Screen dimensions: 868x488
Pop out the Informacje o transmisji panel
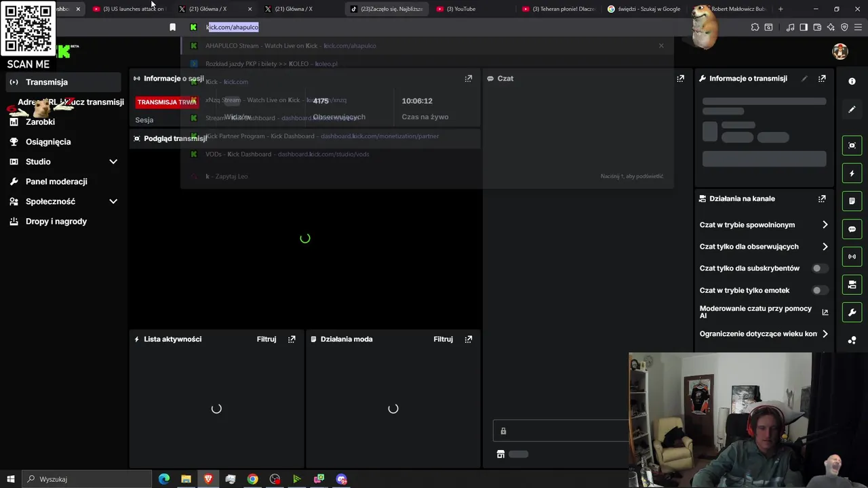(x=822, y=79)
